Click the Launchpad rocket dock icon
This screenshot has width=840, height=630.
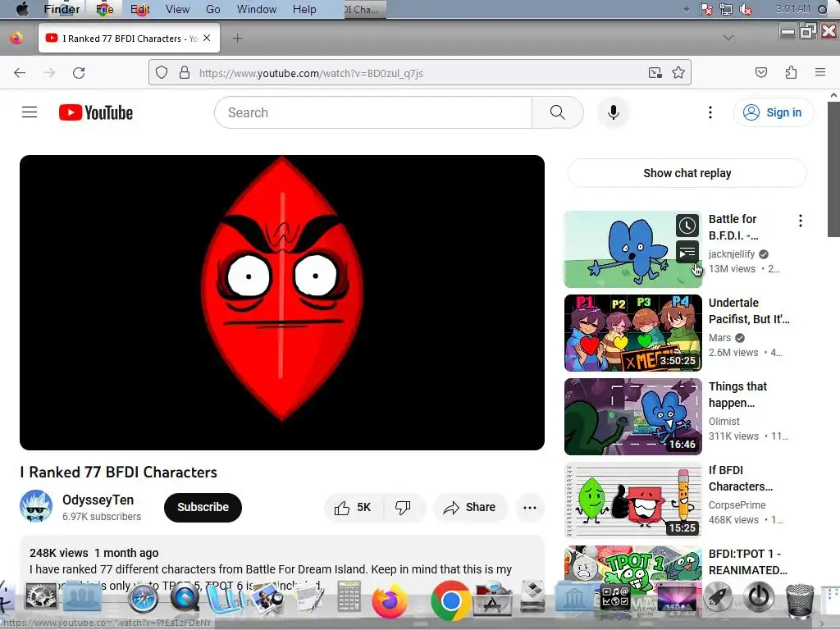click(x=717, y=596)
